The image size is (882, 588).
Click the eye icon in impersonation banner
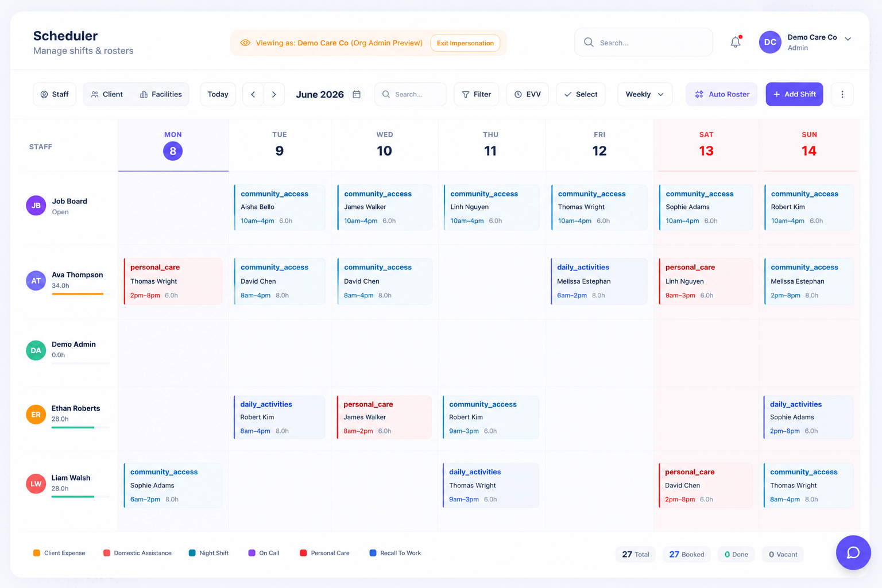click(245, 43)
